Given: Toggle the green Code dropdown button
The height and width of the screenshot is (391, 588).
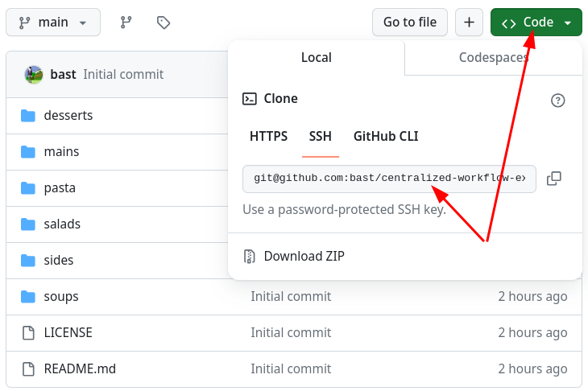Looking at the screenshot, I should (536, 23).
